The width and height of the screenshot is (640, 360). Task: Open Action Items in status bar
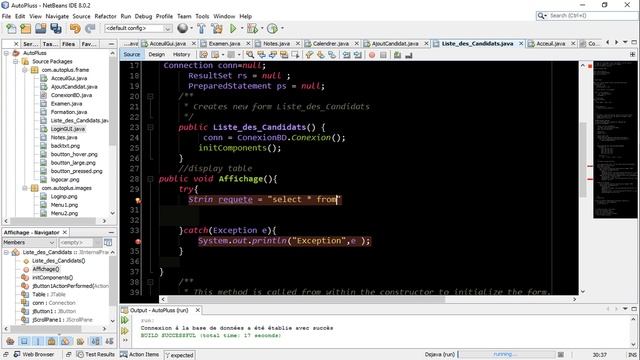click(x=139, y=354)
